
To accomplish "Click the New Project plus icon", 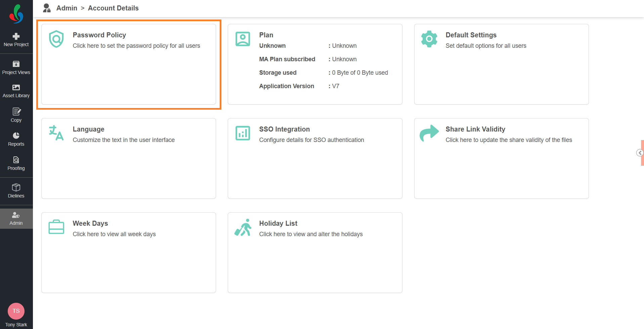I will tap(16, 36).
